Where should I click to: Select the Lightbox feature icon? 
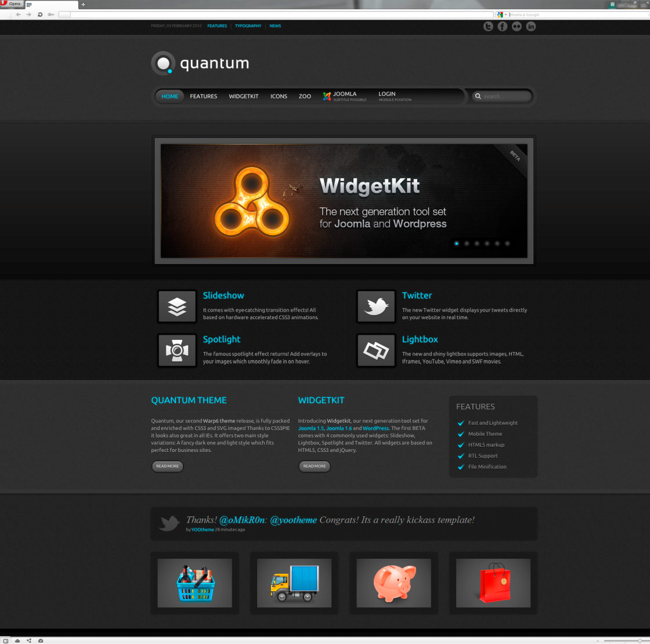tap(376, 350)
